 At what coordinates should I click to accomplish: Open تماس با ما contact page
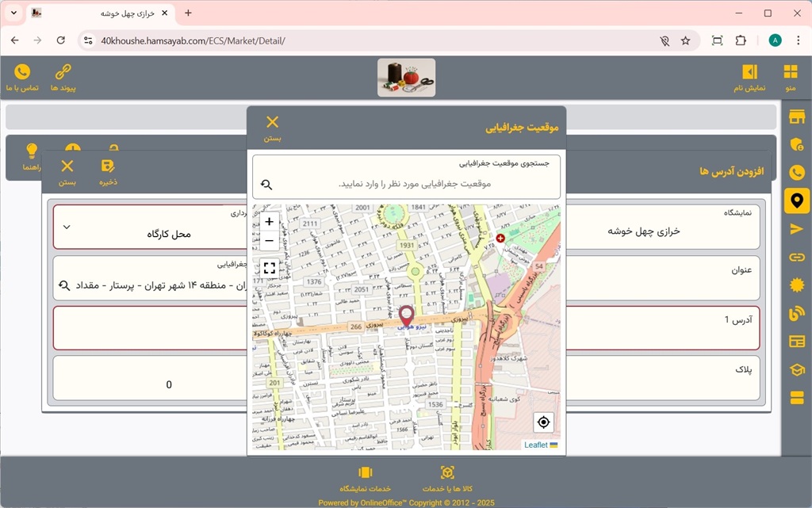(x=22, y=78)
